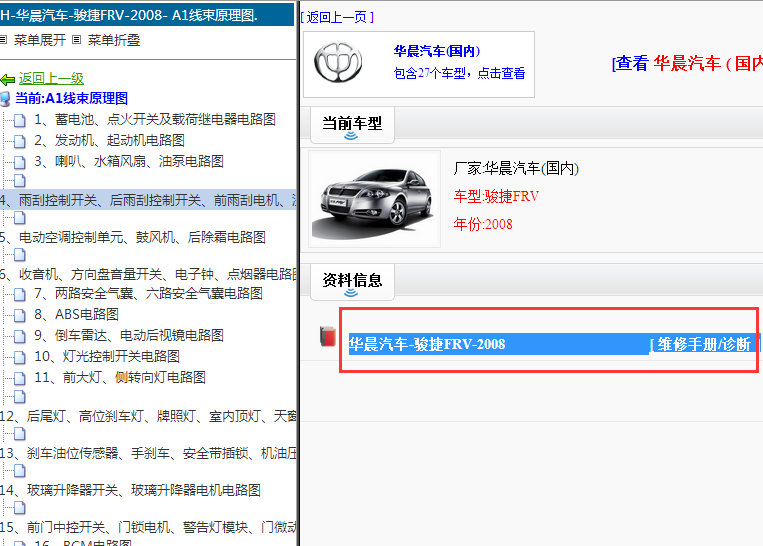Open 3、喇叭、水箱风扇、油泵电路图

click(x=128, y=161)
